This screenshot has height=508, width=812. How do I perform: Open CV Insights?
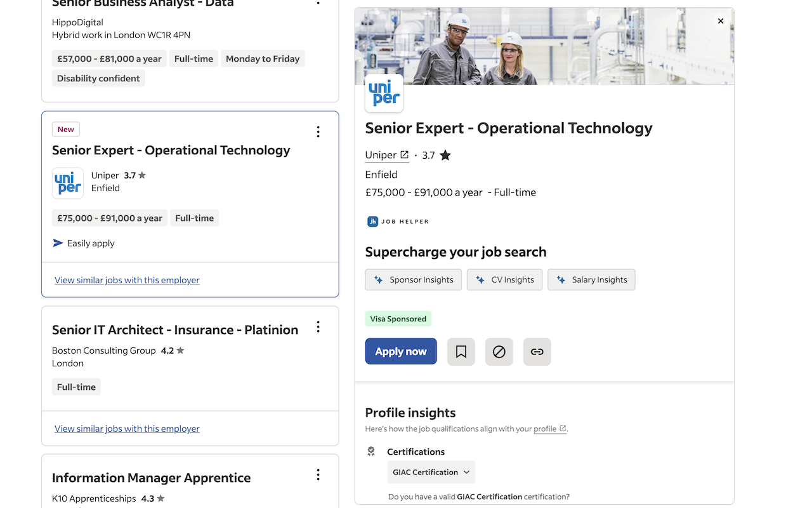pyautogui.click(x=505, y=280)
